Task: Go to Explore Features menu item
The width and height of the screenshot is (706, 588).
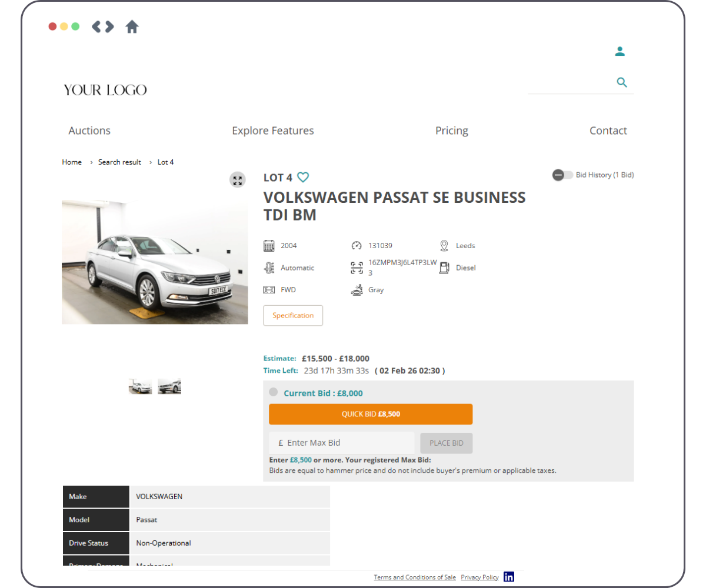Action: tap(273, 131)
